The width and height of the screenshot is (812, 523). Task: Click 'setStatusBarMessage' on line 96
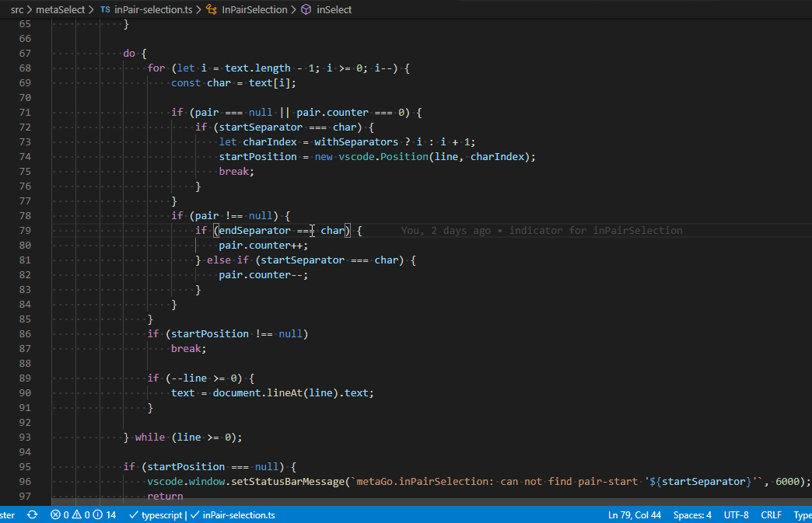click(x=288, y=481)
